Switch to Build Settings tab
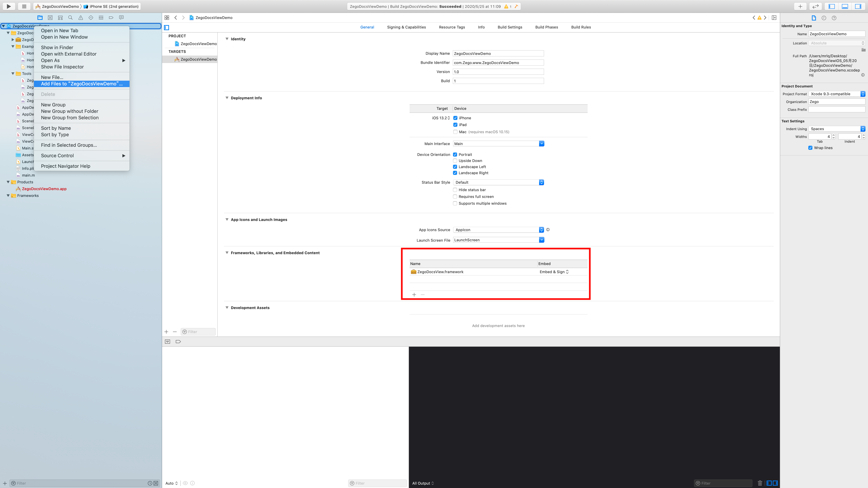The image size is (868, 488). [x=510, y=27]
